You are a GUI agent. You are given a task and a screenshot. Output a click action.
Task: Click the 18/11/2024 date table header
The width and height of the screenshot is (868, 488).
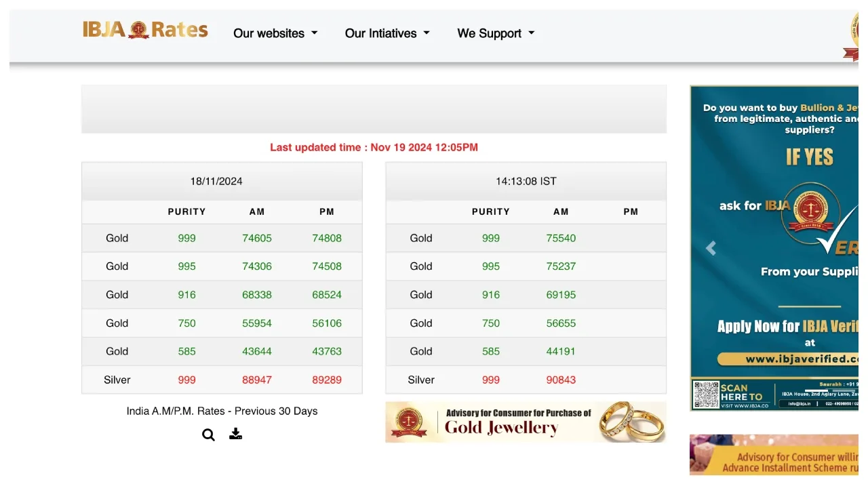pos(216,181)
